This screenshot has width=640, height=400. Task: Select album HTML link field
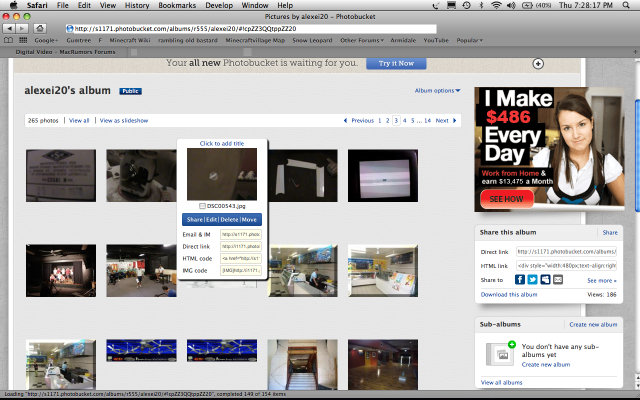click(x=566, y=265)
